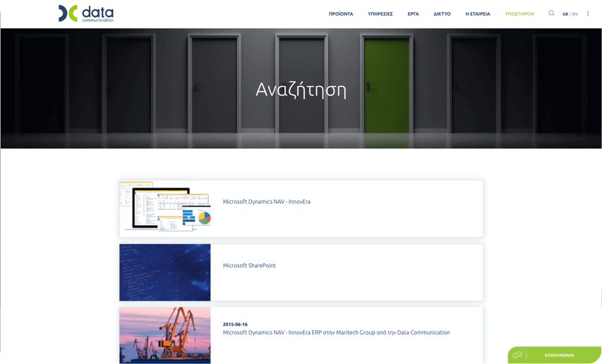Open the ΔΙΚΤΥΟ menu
602x364 pixels.
pos(442,14)
